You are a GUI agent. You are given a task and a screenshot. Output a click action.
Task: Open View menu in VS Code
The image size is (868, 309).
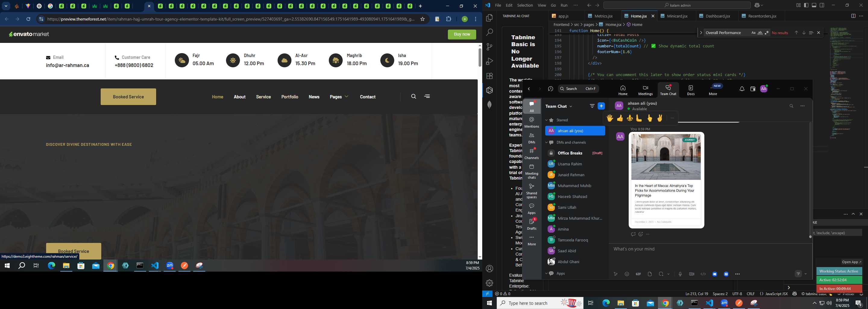(x=542, y=5)
